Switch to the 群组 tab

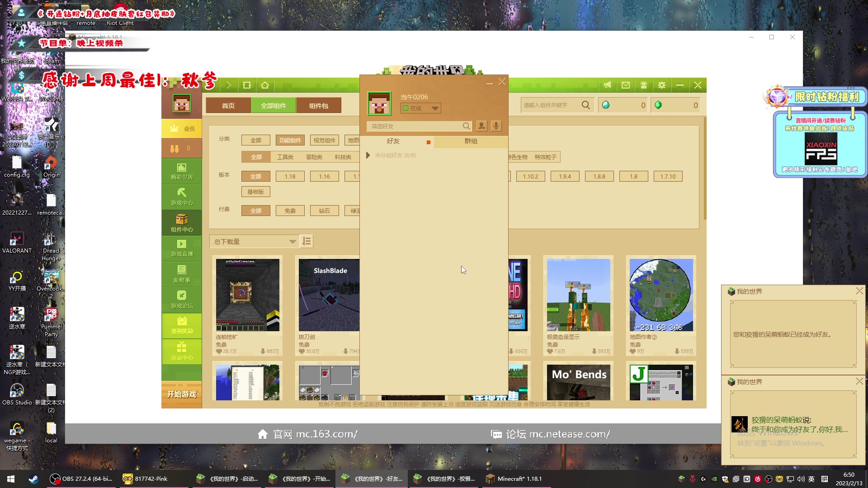(471, 141)
